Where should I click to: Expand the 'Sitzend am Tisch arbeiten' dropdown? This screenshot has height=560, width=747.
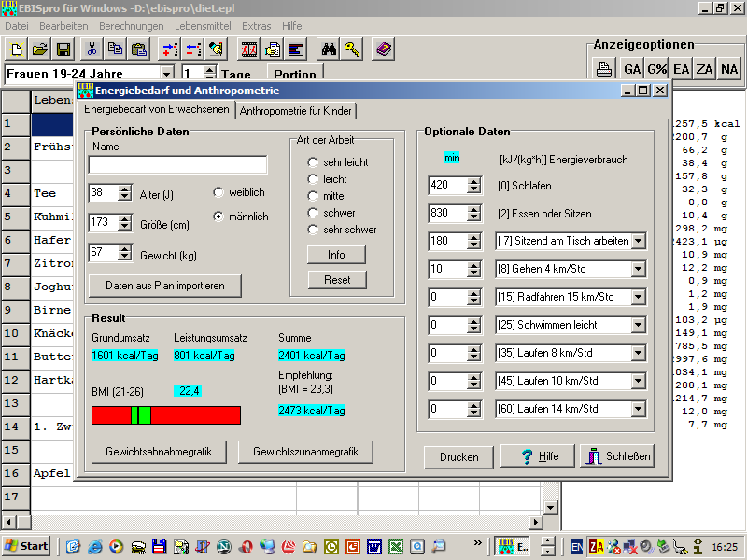tap(639, 241)
